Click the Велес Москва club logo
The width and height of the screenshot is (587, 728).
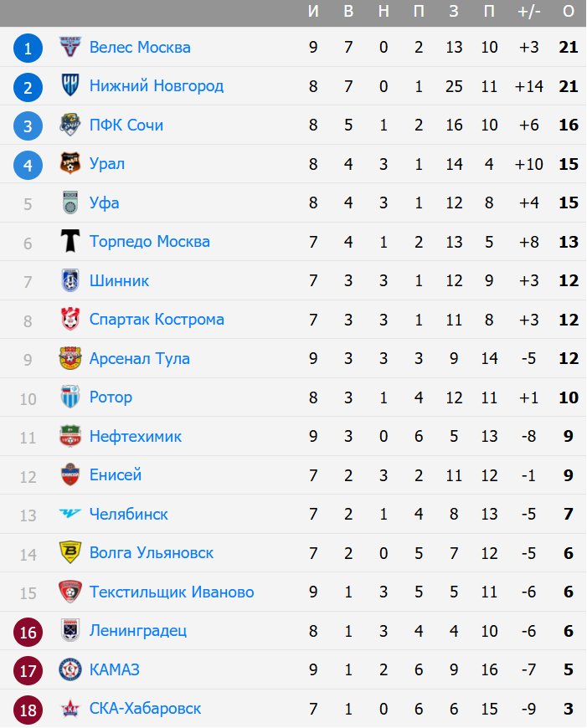tap(70, 47)
